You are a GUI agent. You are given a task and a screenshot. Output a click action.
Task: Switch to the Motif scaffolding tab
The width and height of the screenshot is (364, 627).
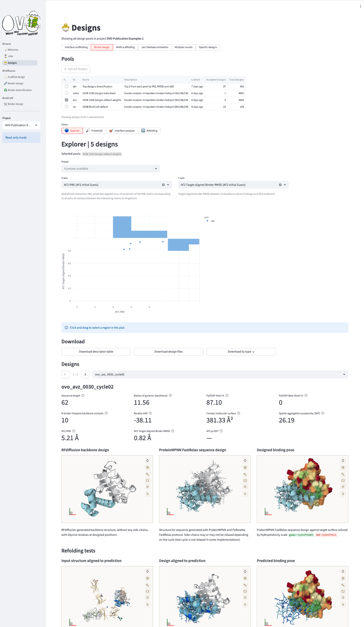[x=125, y=47]
